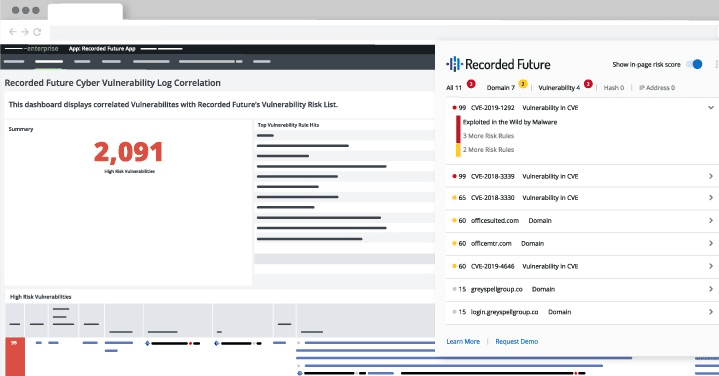Toggle Show in-page risk score switch
Viewport: 719px width, 376px height.
click(x=694, y=64)
